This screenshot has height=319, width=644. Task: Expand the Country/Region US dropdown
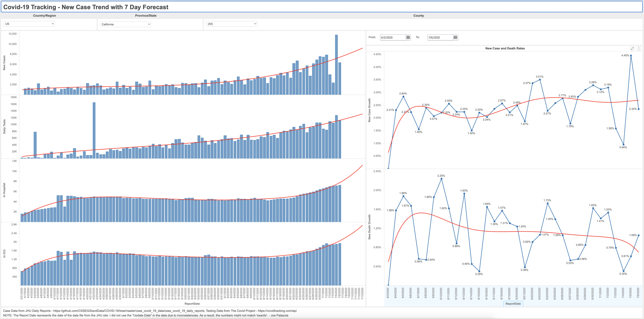(29, 24)
